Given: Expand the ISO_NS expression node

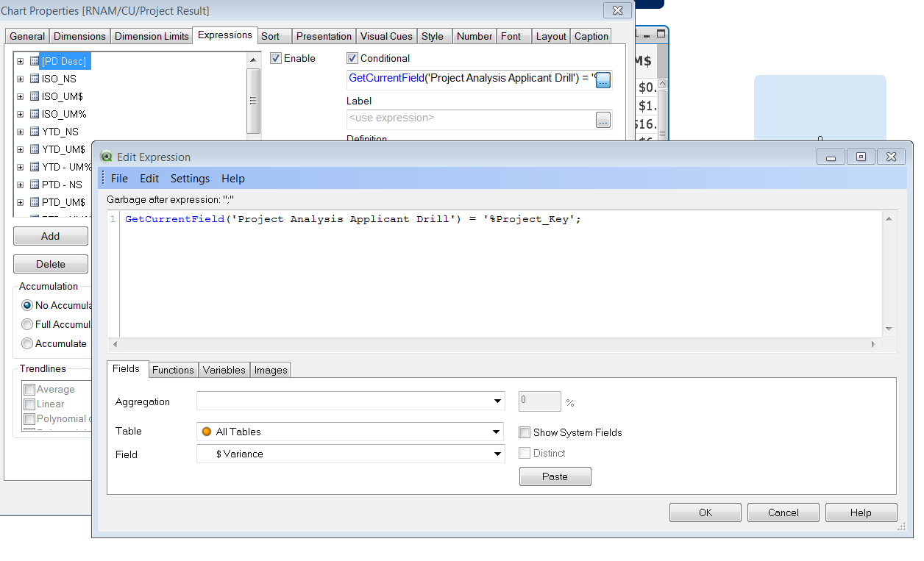Looking at the screenshot, I should tap(21, 79).
